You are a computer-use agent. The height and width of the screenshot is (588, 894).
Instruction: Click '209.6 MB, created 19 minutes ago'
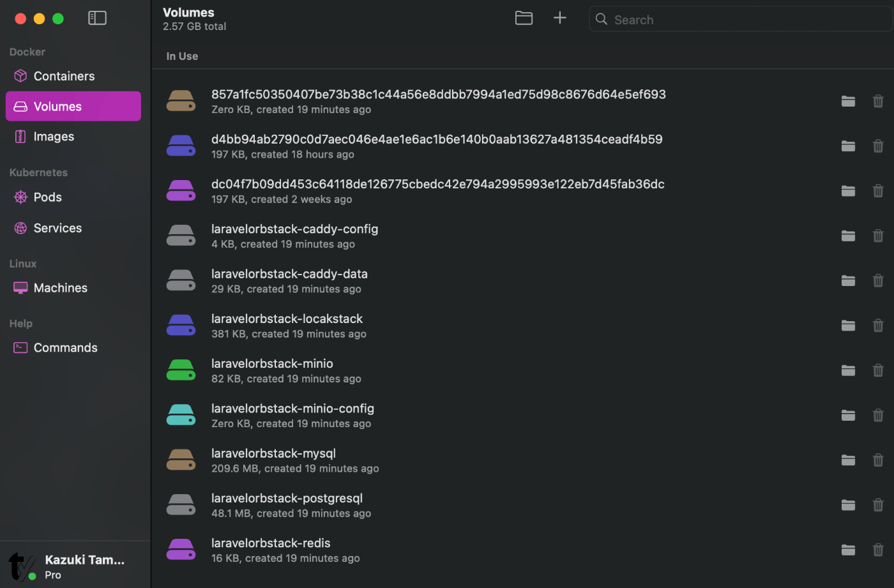pos(295,469)
